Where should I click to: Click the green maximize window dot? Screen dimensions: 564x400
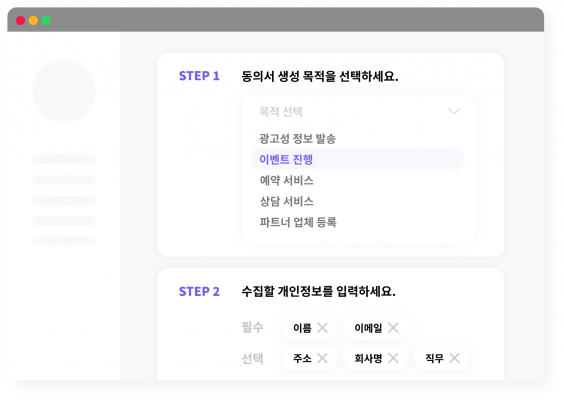tap(46, 20)
